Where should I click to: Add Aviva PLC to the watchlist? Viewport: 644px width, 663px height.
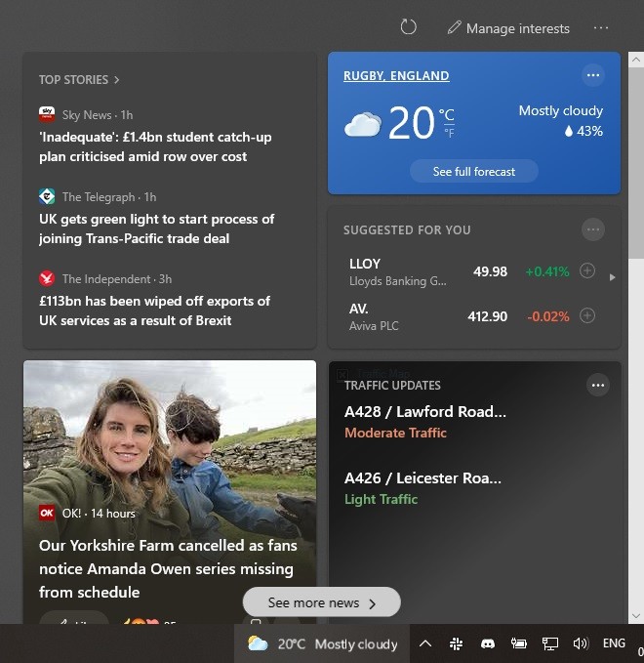[587, 315]
